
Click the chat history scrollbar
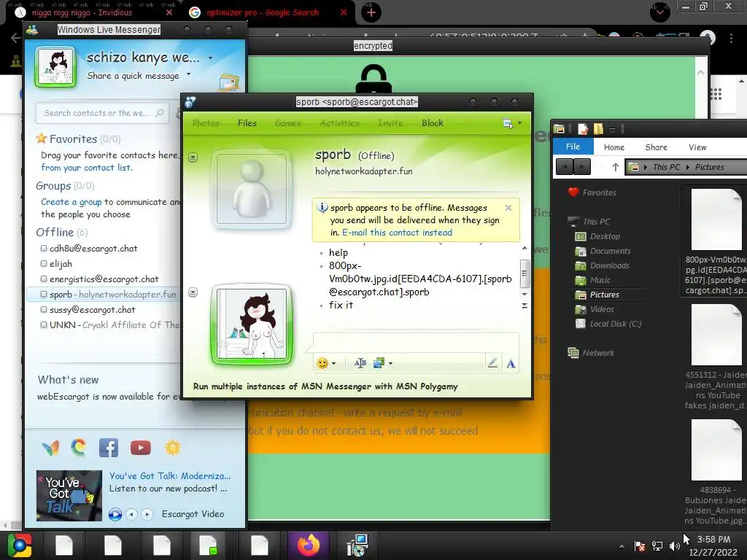(525, 273)
